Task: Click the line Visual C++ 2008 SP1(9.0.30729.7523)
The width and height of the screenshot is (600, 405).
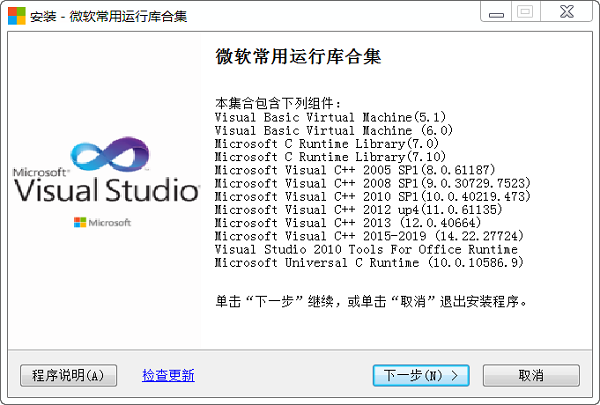Action: click(x=373, y=183)
